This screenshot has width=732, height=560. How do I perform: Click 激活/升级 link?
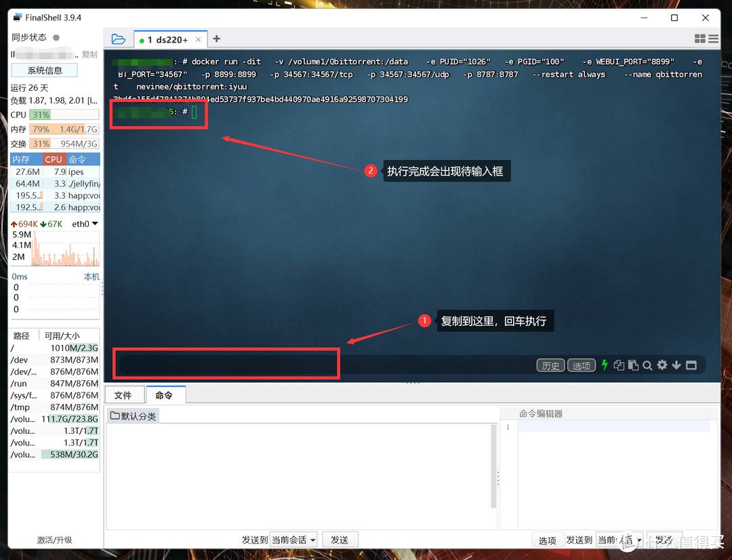click(55, 540)
